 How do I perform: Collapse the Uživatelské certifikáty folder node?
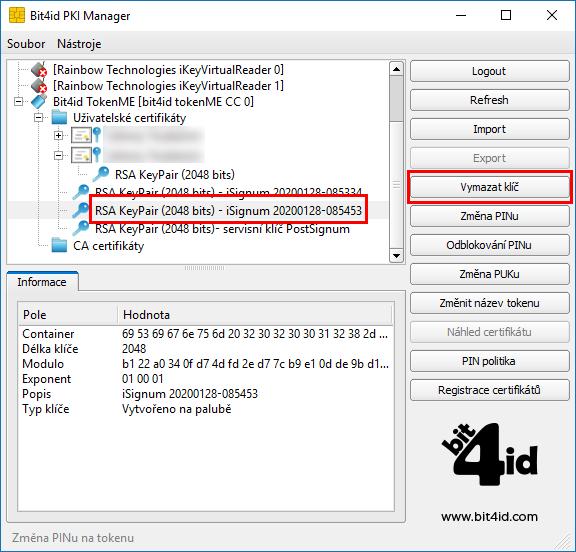(39, 118)
